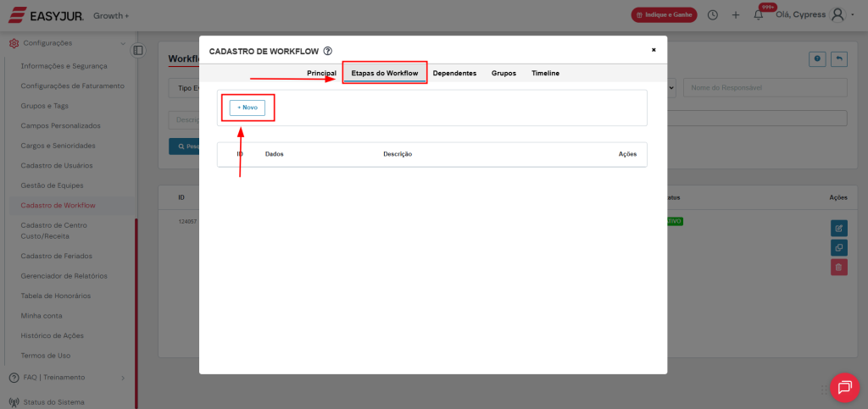Click the + Novo button
Screen dimensions: 868x409
click(248, 108)
